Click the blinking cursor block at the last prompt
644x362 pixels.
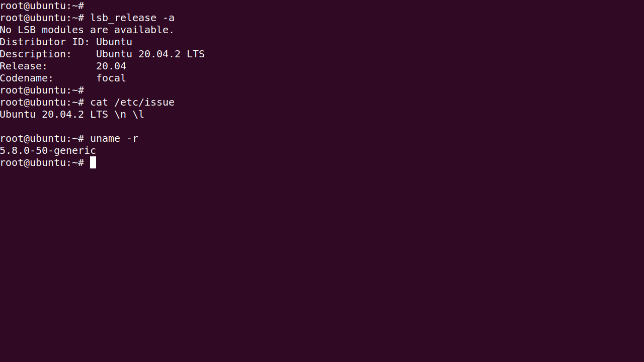93,162
